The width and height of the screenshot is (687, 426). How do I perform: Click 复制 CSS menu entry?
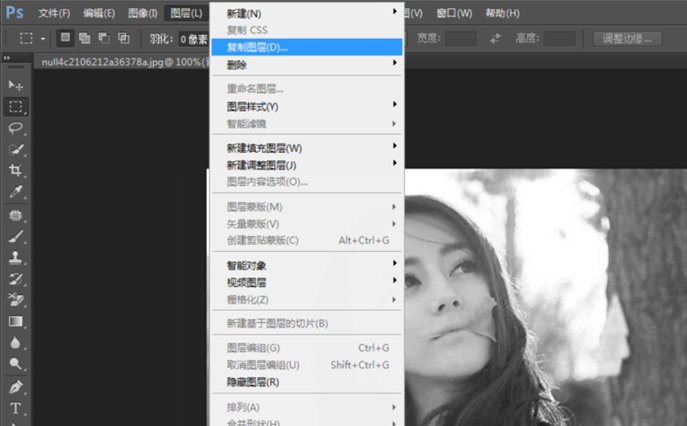click(307, 30)
